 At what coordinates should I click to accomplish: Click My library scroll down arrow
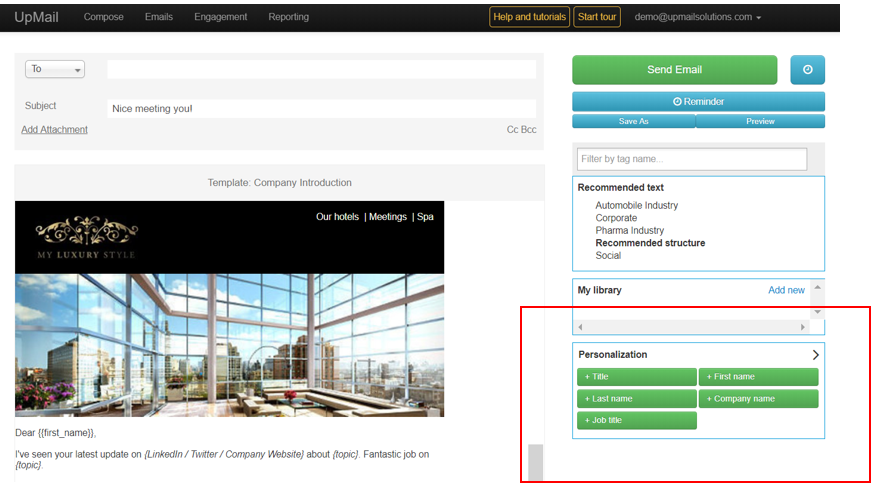click(817, 312)
